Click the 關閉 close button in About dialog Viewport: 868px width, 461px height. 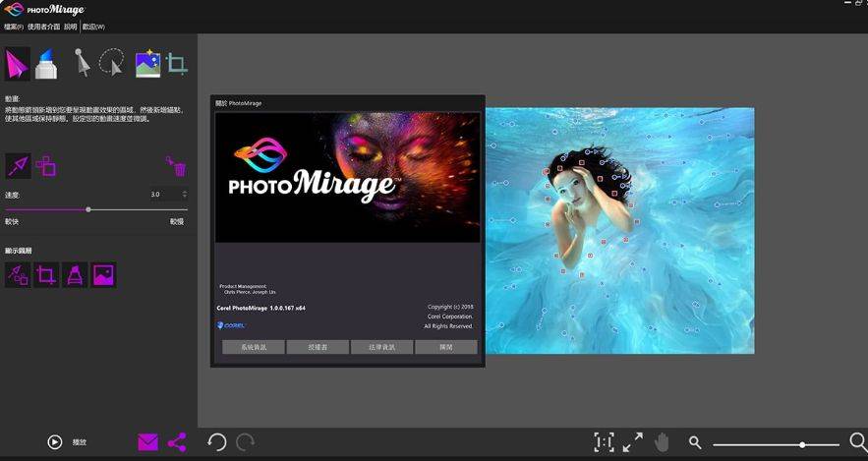[446, 347]
